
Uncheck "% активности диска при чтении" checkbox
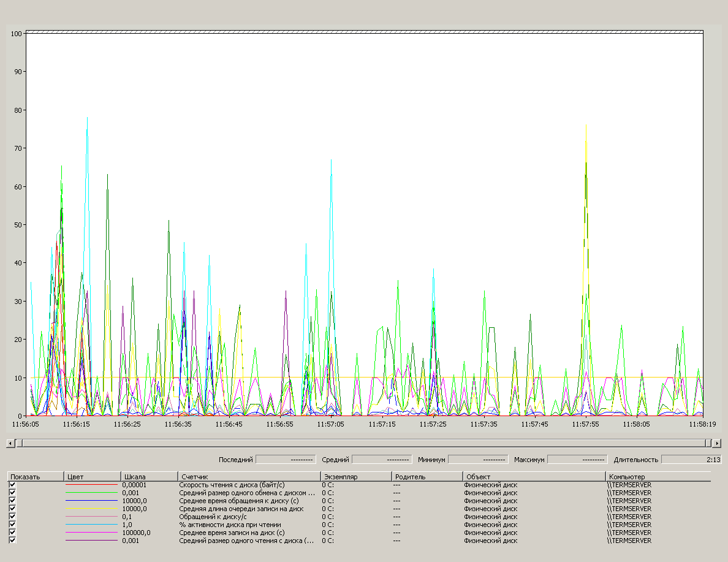[x=12, y=525]
